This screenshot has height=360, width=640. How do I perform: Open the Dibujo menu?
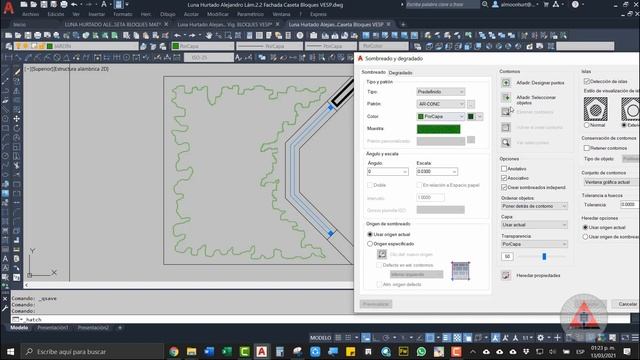coord(168,14)
